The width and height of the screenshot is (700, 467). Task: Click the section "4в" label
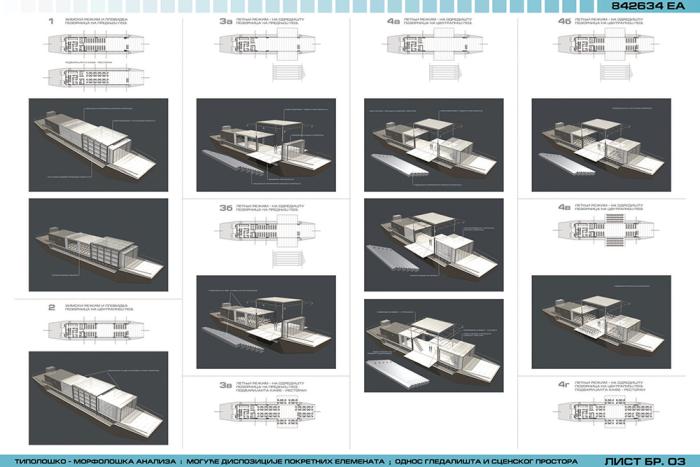564,207
